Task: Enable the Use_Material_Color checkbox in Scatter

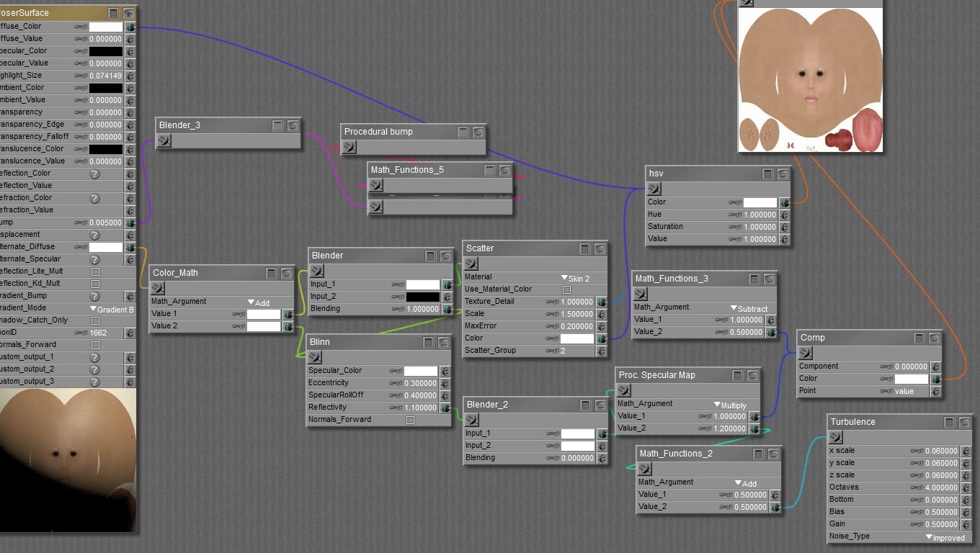Action: 566,289
